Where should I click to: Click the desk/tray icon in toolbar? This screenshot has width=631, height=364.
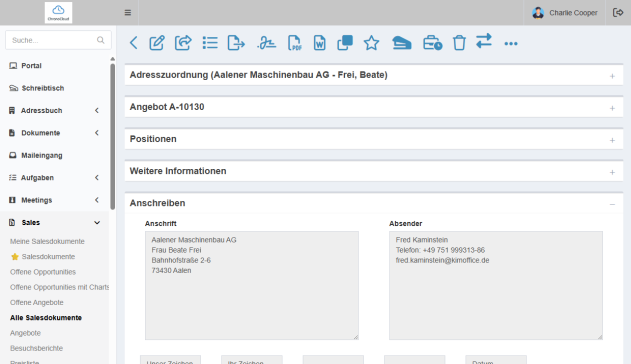(402, 43)
